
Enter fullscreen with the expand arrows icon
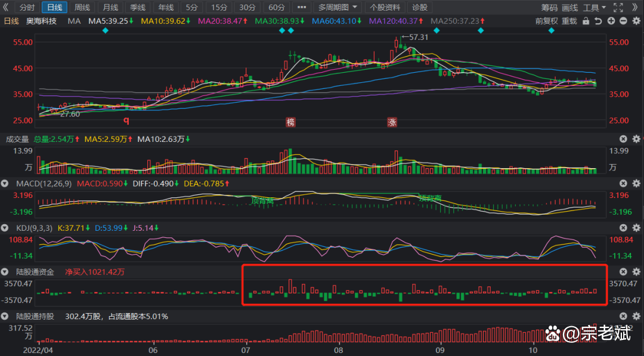click(618, 8)
